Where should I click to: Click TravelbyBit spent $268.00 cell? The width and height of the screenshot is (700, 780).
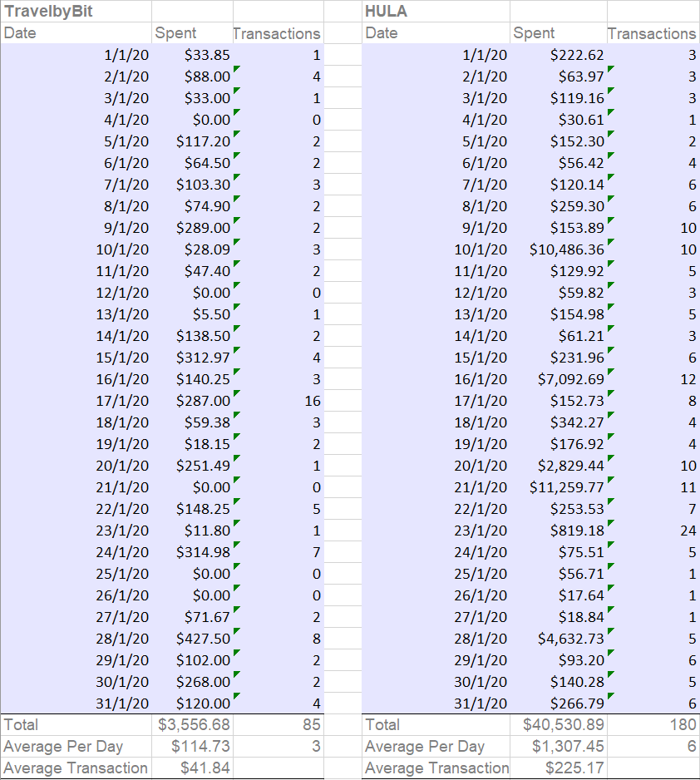click(192, 682)
